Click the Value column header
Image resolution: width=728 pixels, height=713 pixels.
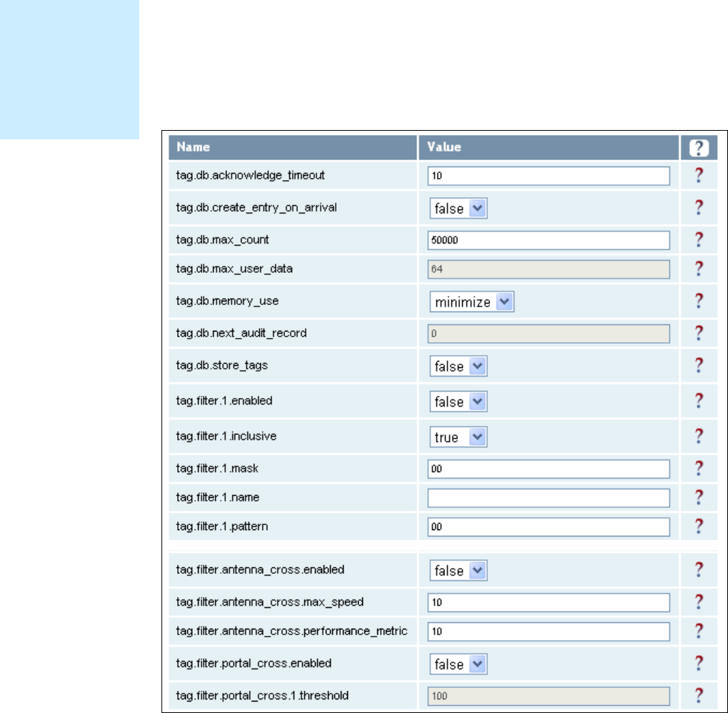(x=548, y=148)
